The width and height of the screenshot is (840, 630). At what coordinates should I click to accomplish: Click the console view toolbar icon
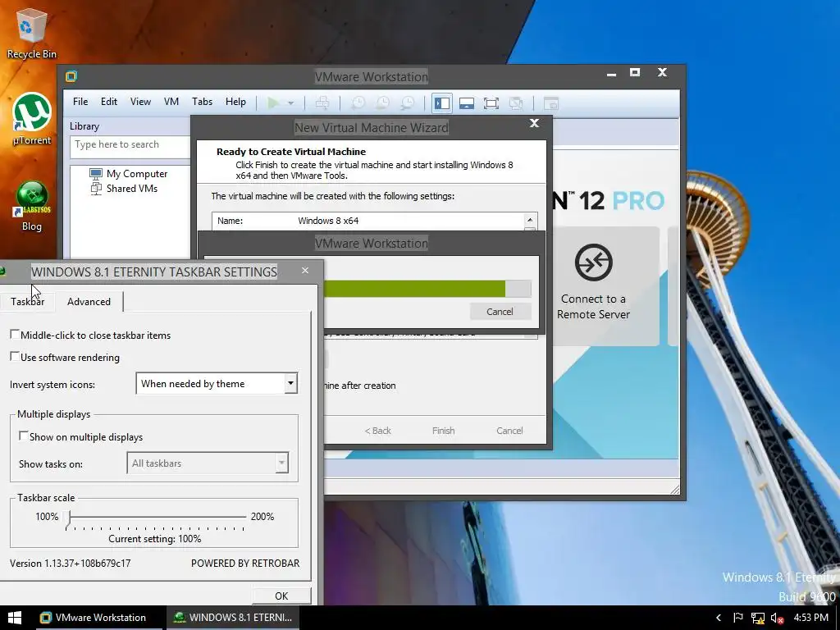pos(551,103)
